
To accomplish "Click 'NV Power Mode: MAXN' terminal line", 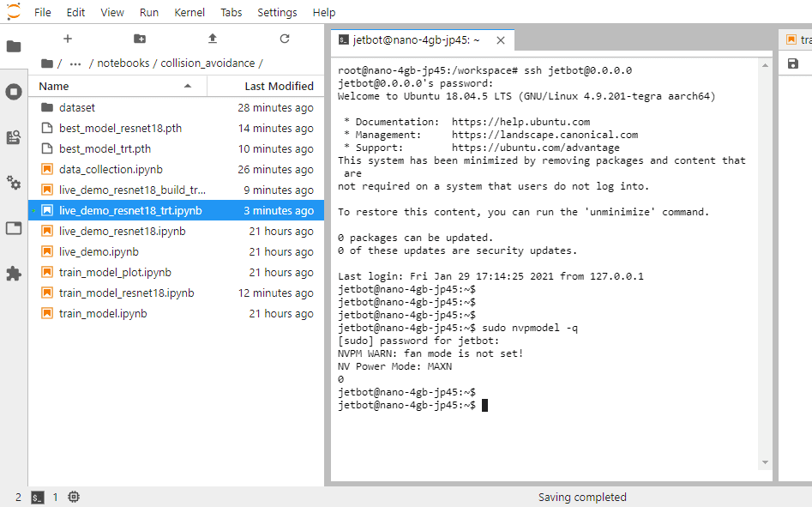I will 394,366.
